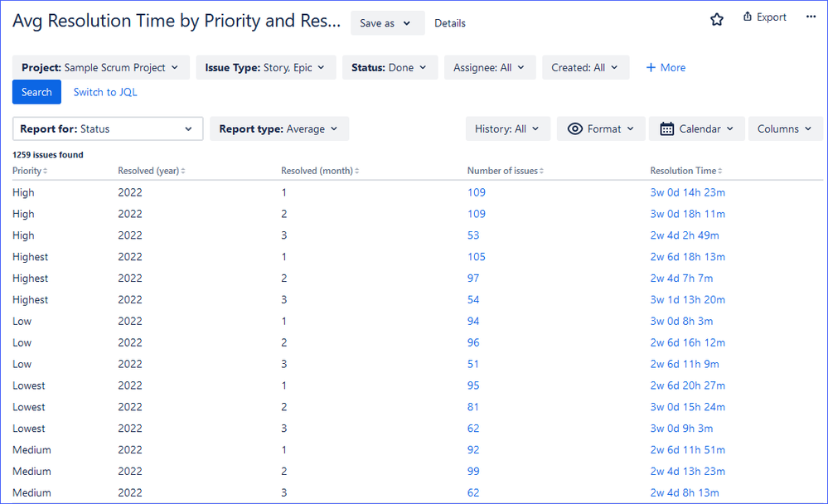This screenshot has height=504, width=828.
Task: Click resolution time 2w 6d 11h 51m
Action: point(688,449)
